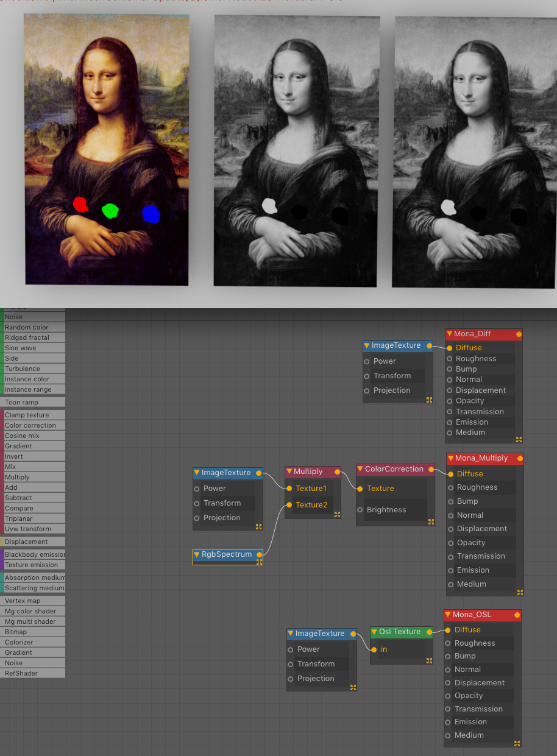The width and height of the screenshot is (557, 756).
Task: Collapse the Mona_Multiply material node
Action: 451,458
